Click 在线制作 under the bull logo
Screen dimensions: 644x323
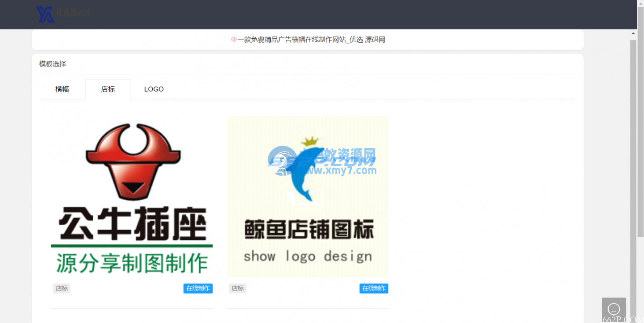click(198, 288)
